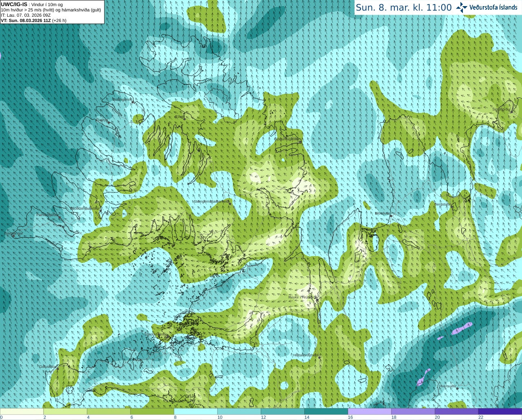Select the 18–20 m/s legend swatch

point(413,411)
